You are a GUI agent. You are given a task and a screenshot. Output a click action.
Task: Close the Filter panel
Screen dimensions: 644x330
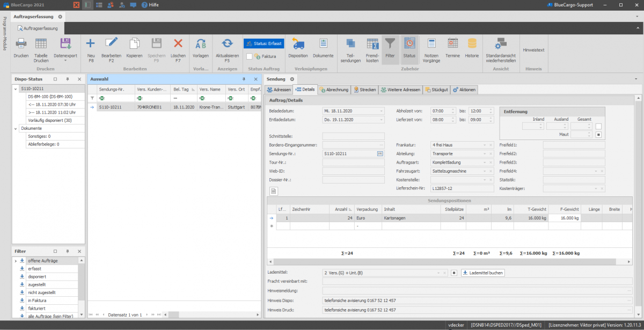coord(79,251)
